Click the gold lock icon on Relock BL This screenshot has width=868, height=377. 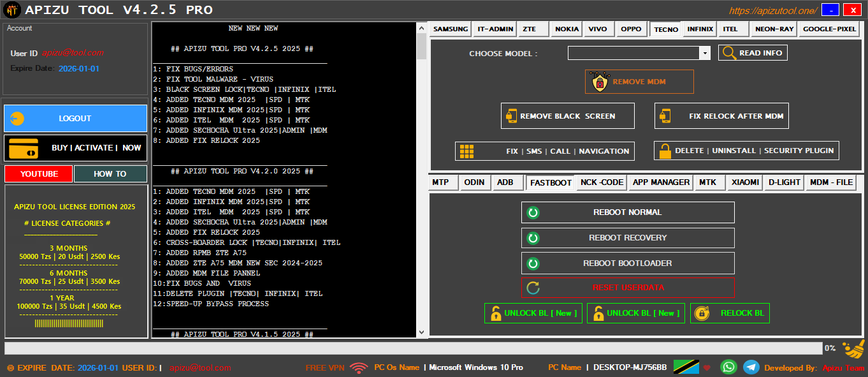pos(702,313)
